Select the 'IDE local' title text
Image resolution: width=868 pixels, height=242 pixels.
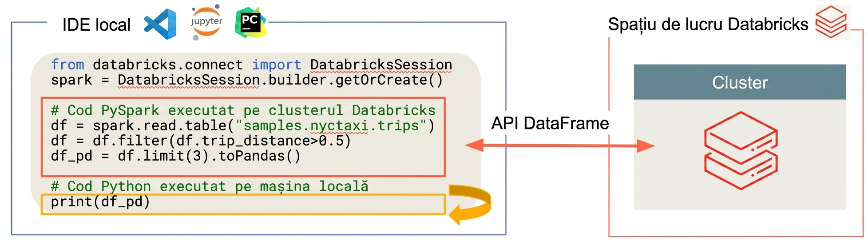[x=96, y=25]
